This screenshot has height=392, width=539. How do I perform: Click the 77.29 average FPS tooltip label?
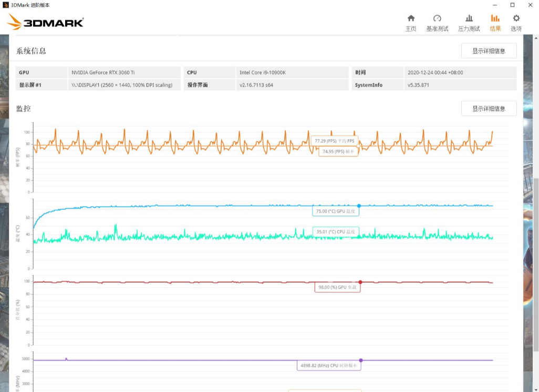(x=334, y=141)
